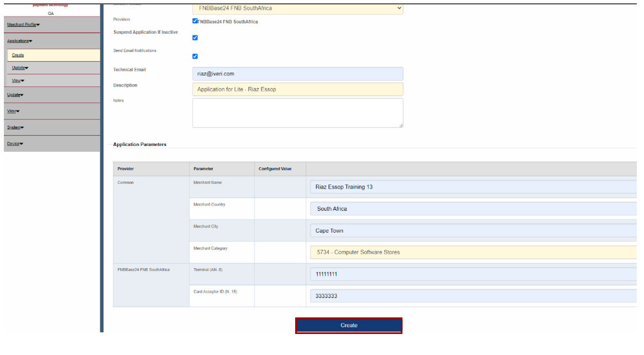Expand the System sidebar menu
Screen dimensions: 644x355
[15, 128]
